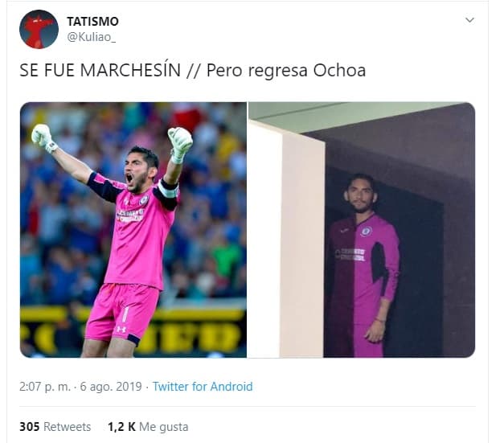The image size is (504, 443).
Task: Click the TATISMO display name
Action: pyautogui.click(x=92, y=22)
